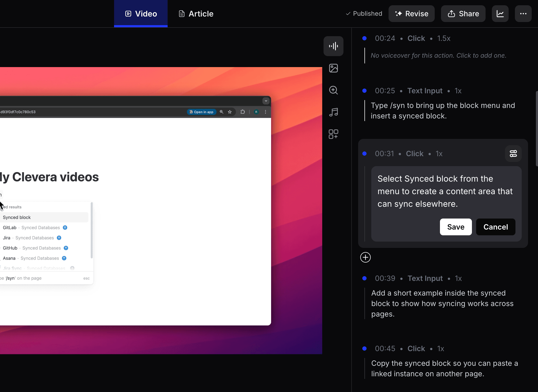Select the zoom effects magnifier icon
Screen dimensions: 538x392
pos(333,90)
